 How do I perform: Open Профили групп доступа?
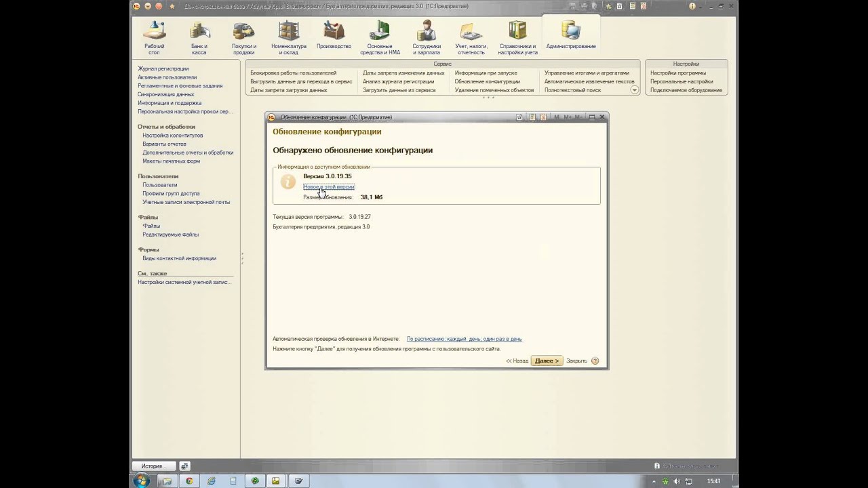(171, 193)
